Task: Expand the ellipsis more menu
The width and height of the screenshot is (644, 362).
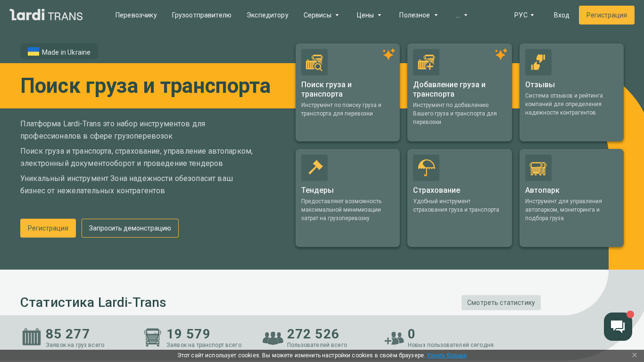Action: (x=462, y=15)
